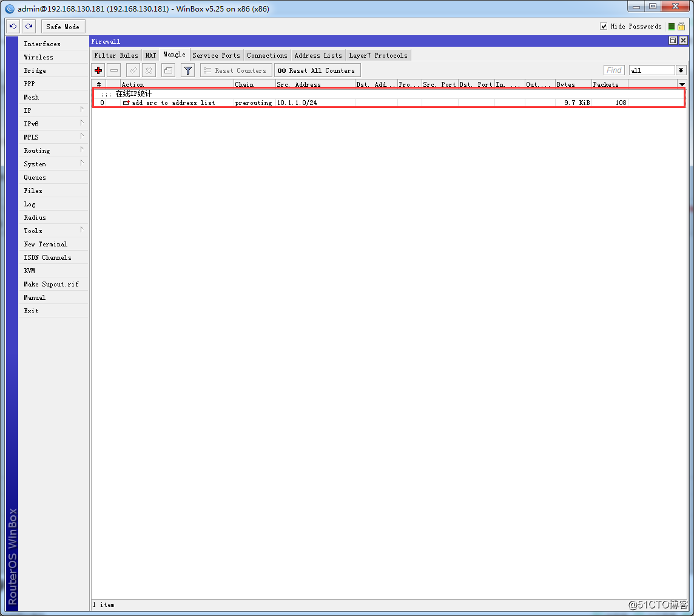Viewport: 694px width, 616px height.
Task: Toggle the Hide Passwords checkbox
Action: click(604, 27)
